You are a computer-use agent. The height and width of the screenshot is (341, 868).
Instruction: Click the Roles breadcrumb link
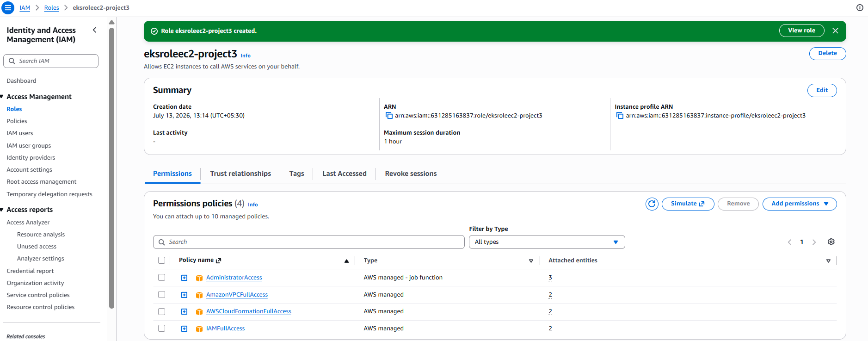[51, 8]
